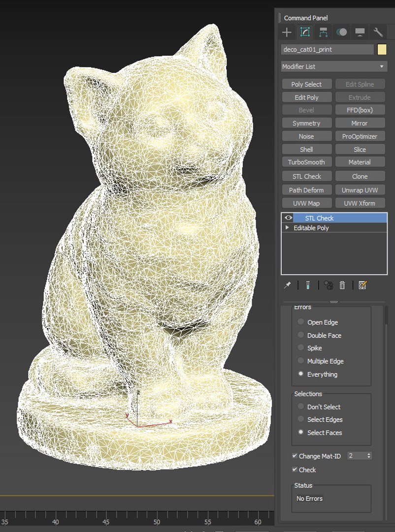Viewport: 395px width, 532px height.
Task: Open Configure Modifier Sets icon
Action: click(x=362, y=285)
